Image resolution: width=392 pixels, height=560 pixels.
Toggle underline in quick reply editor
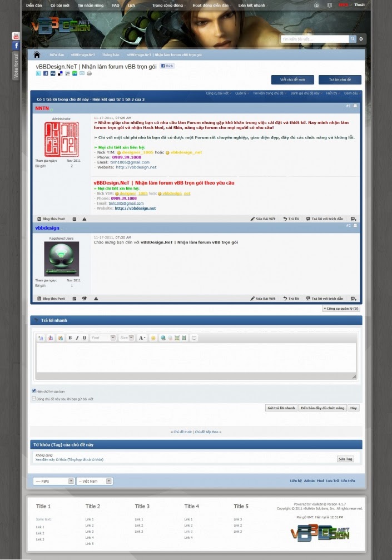(x=85, y=338)
